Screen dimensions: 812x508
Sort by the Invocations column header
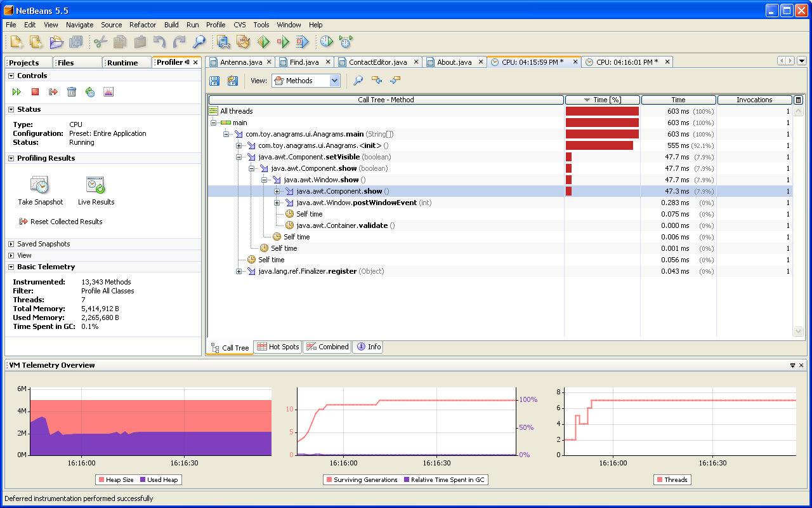coord(754,100)
